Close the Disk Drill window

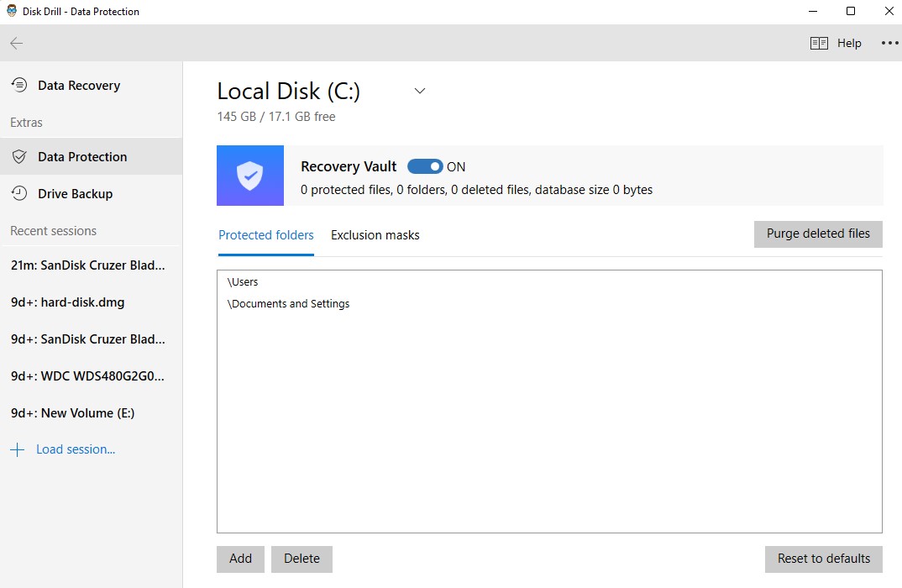coord(889,12)
